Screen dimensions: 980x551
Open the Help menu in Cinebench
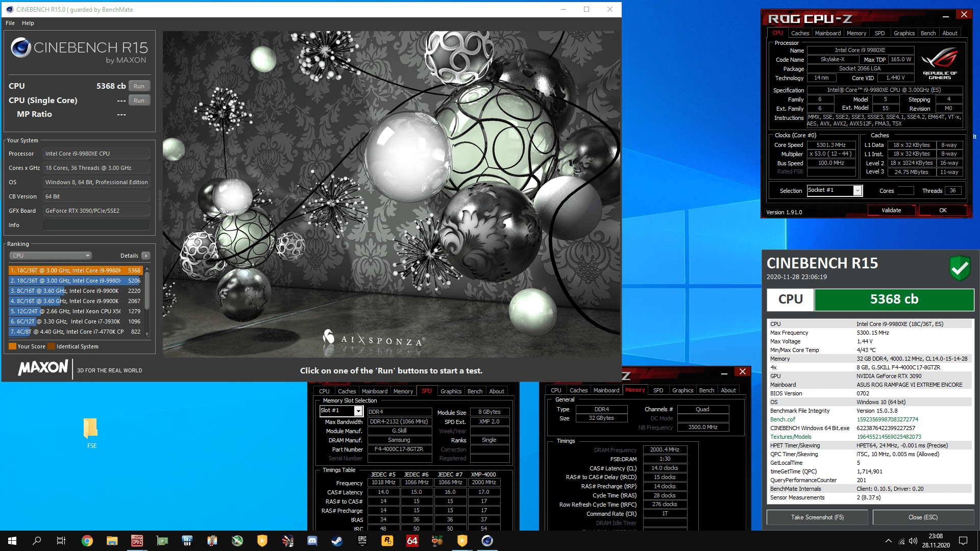click(x=28, y=23)
